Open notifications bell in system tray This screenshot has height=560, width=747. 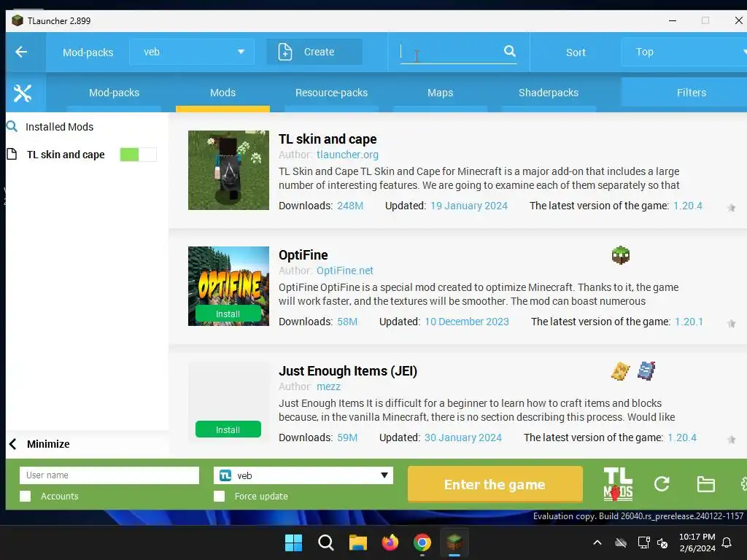pyautogui.click(x=727, y=542)
